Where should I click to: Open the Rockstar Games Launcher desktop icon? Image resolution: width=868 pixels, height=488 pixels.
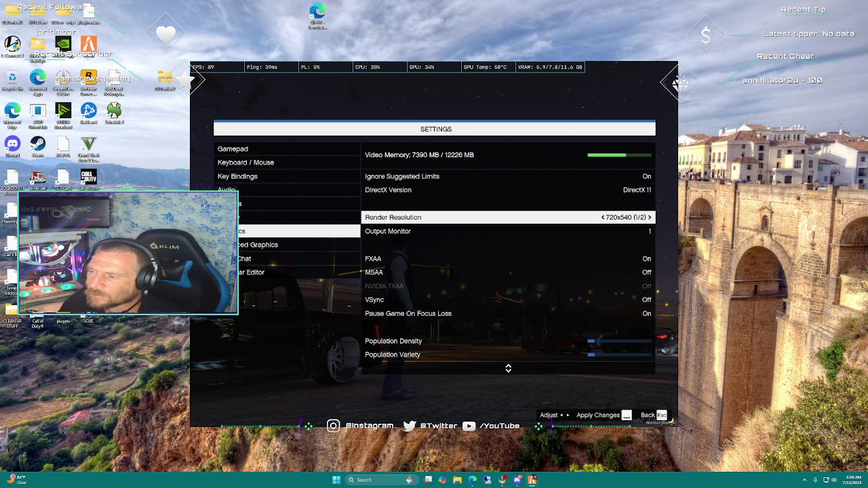point(88,83)
